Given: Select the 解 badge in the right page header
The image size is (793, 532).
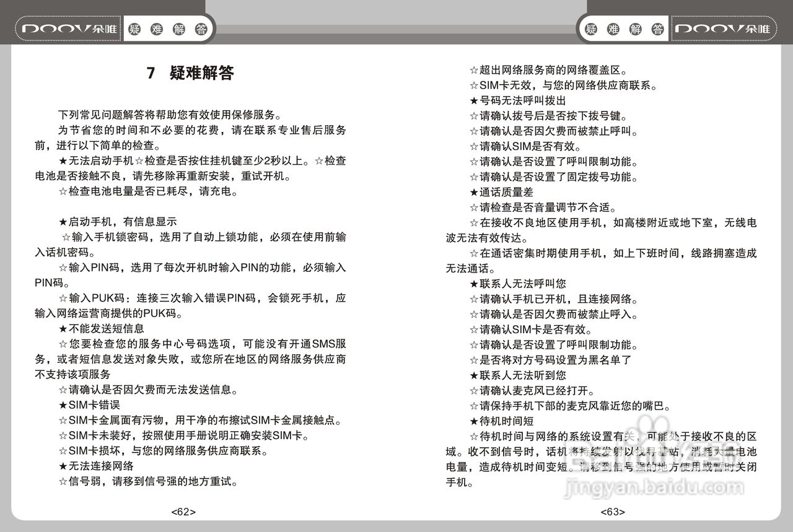Looking at the screenshot, I should (x=636, y=28).
